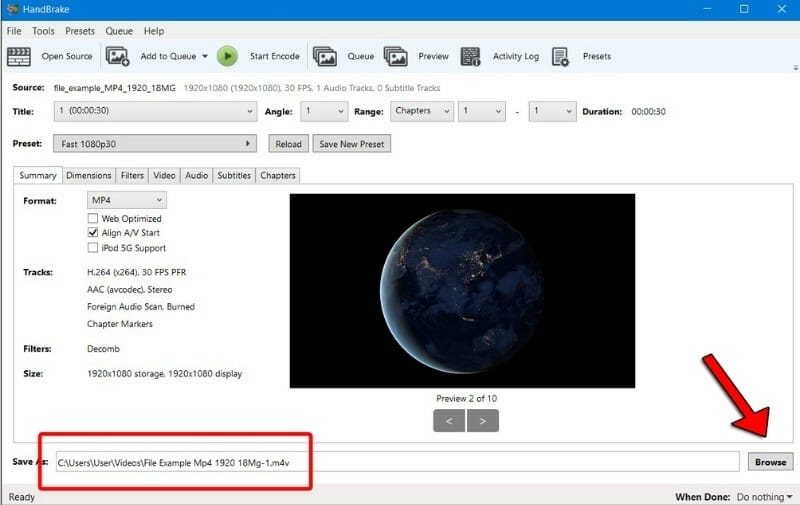Expand the Add to Queue dropdown arrow
800x505 pixels.
[x=205, y=56]
